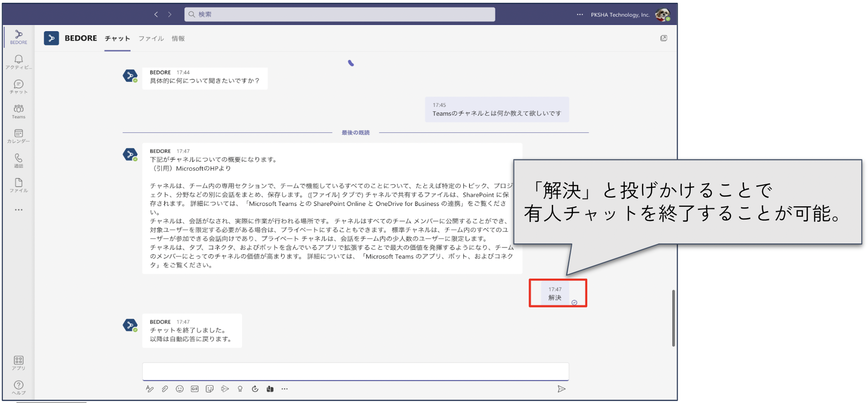Click the search box 検索
This screenshot has height=403, width=868.
tap(340, 15)
